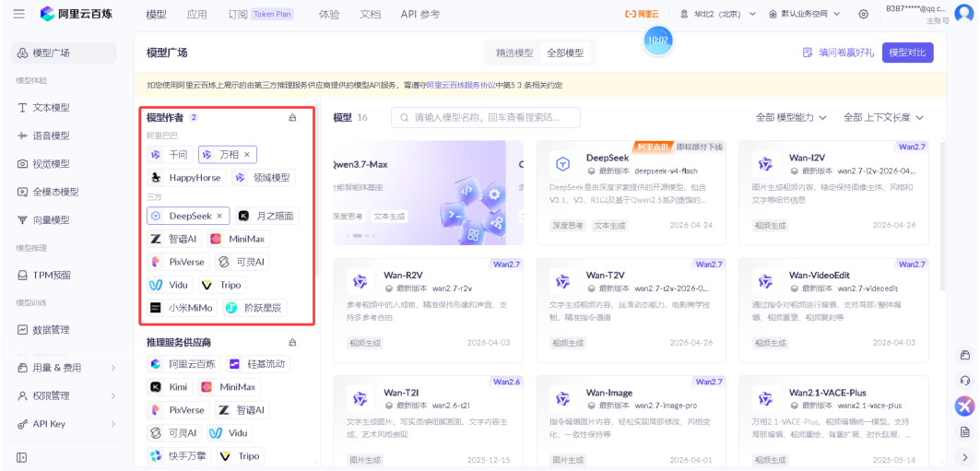This screenshot has width=980, height=471.
Task: Click the 10:02 timer bubble
Action: click(658, 40)
